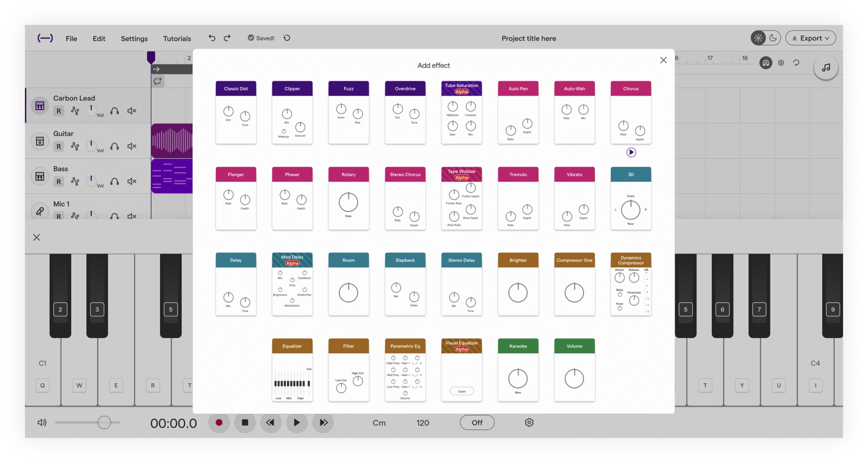Screen dimensions: 868x463
Task: Click Open on the Visual Equalizer card
Action: 462,391
